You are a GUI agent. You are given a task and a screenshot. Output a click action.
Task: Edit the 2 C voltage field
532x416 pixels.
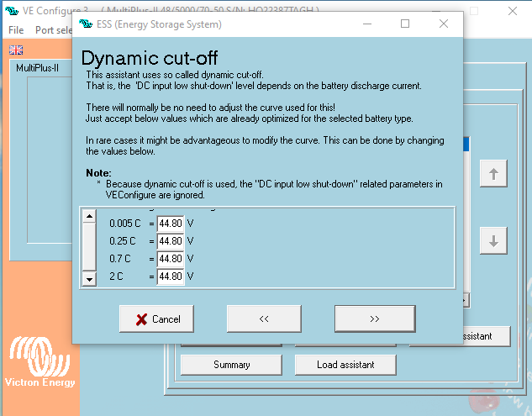click(171, 276)
